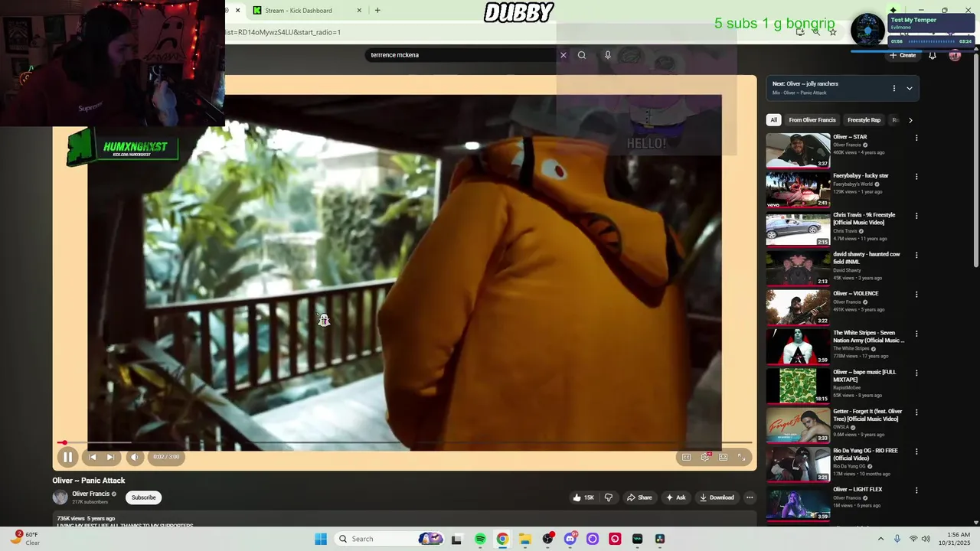The width and height of the screenshot is (980, 551).
Task: Open Discord from the taskbar
Action: [x=570, y=539]
